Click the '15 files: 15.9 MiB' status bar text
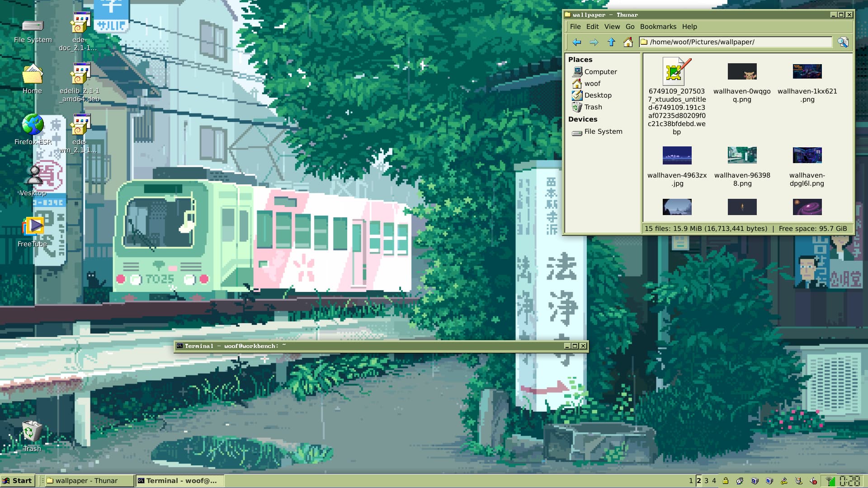 (706, 229)
